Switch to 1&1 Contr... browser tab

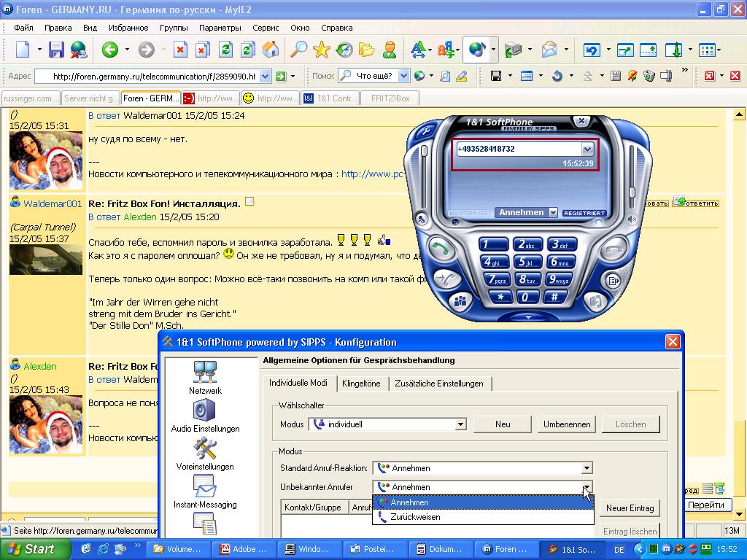[x=330, y=98]
